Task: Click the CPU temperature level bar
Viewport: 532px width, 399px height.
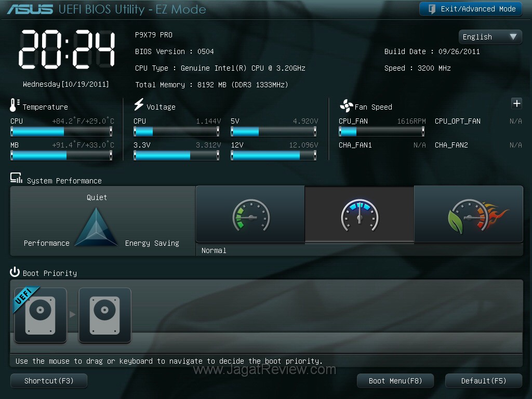Action: [x=61, y=131]
